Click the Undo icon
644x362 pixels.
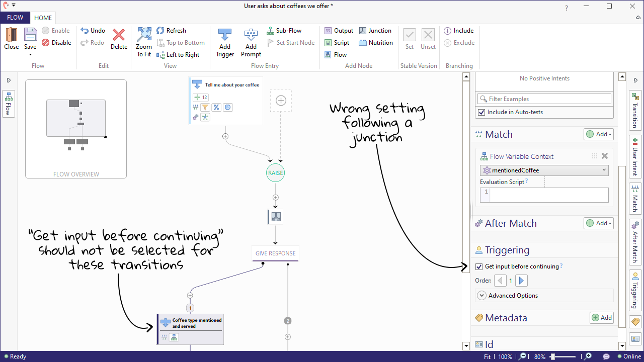[x=93, y=31]
